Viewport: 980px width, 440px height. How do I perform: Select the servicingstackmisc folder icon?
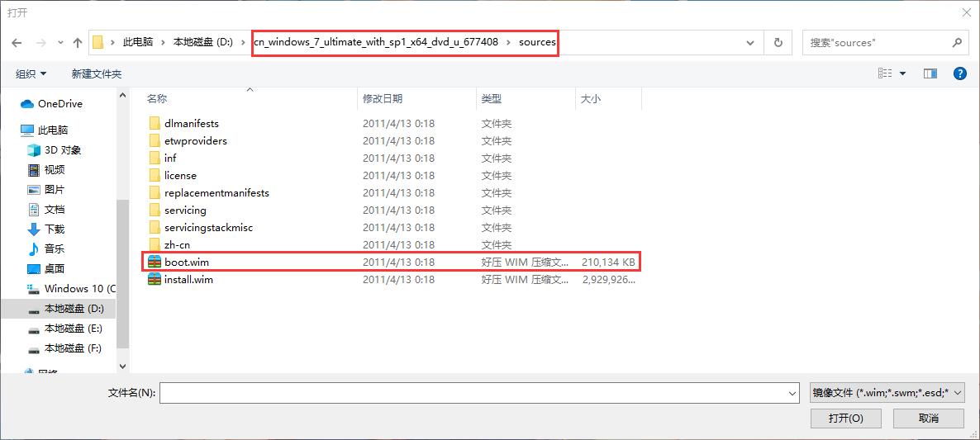tap(155, 227)
